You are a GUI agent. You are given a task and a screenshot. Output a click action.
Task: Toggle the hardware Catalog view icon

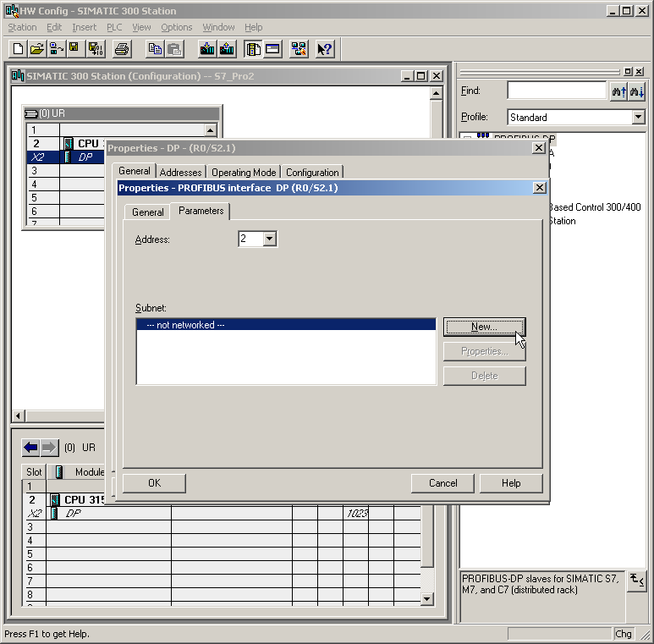coord(253,49)
